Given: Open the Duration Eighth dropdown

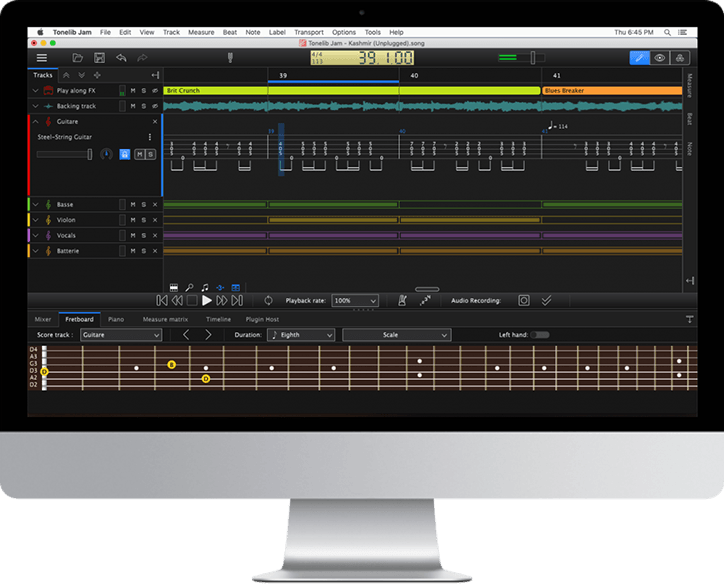Looking at the screenshot, I should point(301,335).
